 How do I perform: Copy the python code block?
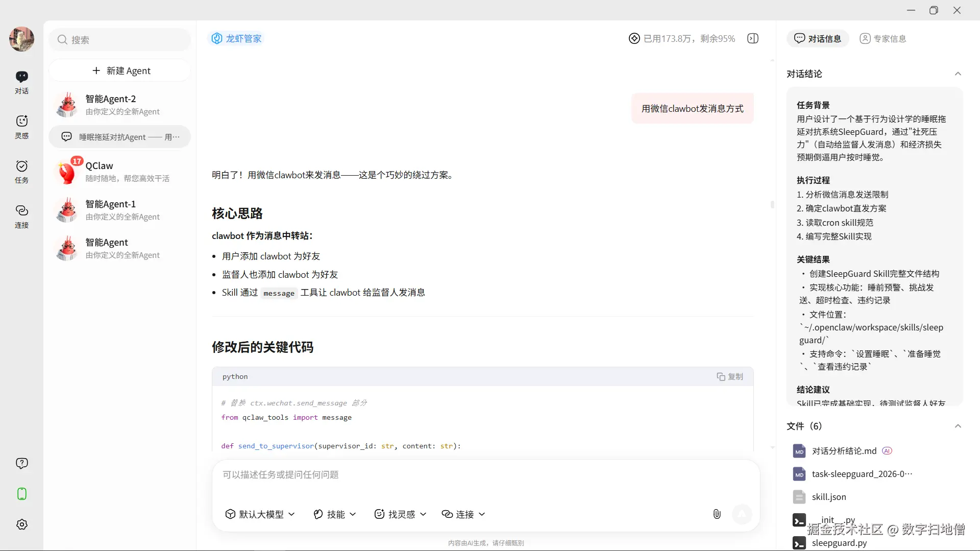click(730, 376)
